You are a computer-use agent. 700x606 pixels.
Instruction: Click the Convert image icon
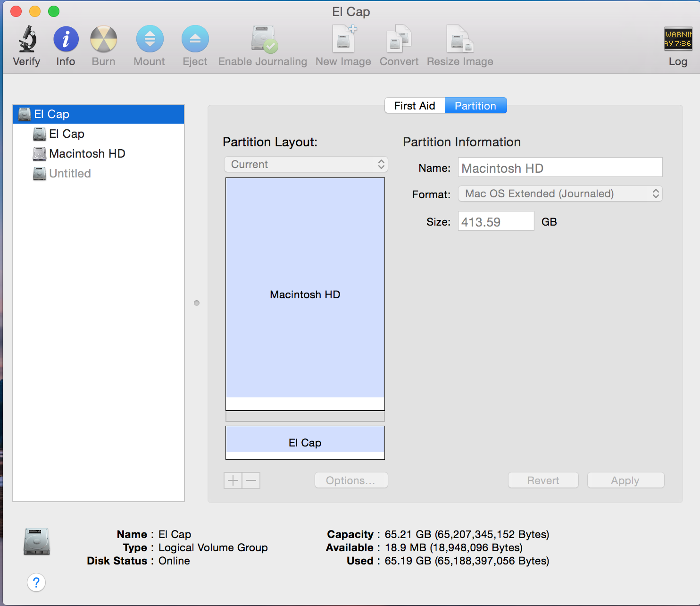pyautogui.click(x=399, y=39)
